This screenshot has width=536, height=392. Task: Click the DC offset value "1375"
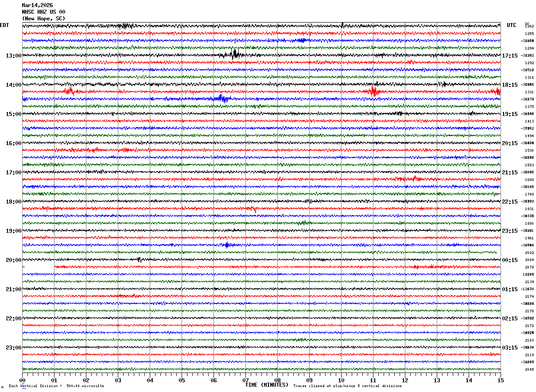(529, 107)
